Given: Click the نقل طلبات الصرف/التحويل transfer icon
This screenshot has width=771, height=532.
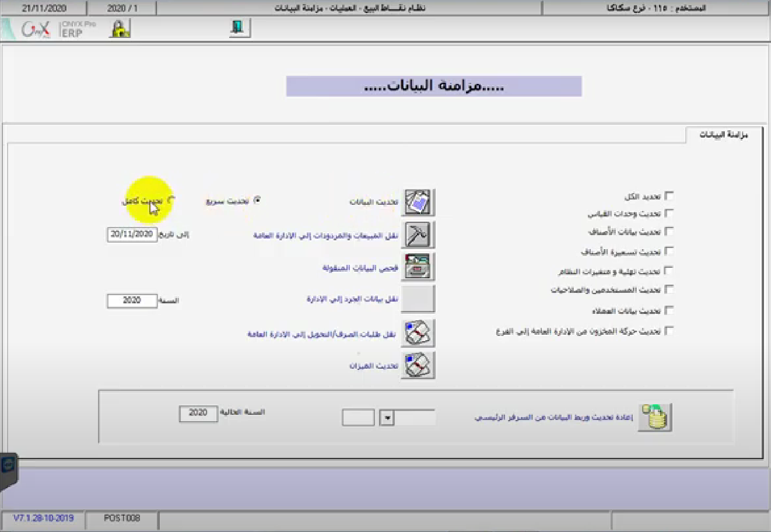Looking at the screenshot, I should (x=418, y=334).
